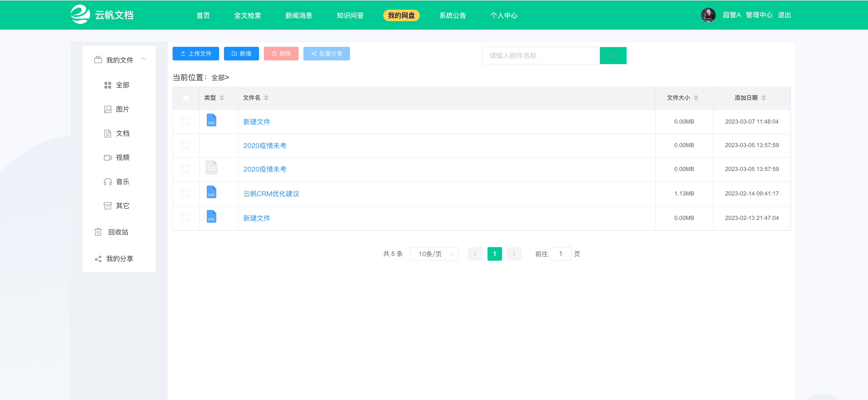Sort by 类型 column arrows
The width and height of the screenshot is (868, 400).
click(222, 98)
